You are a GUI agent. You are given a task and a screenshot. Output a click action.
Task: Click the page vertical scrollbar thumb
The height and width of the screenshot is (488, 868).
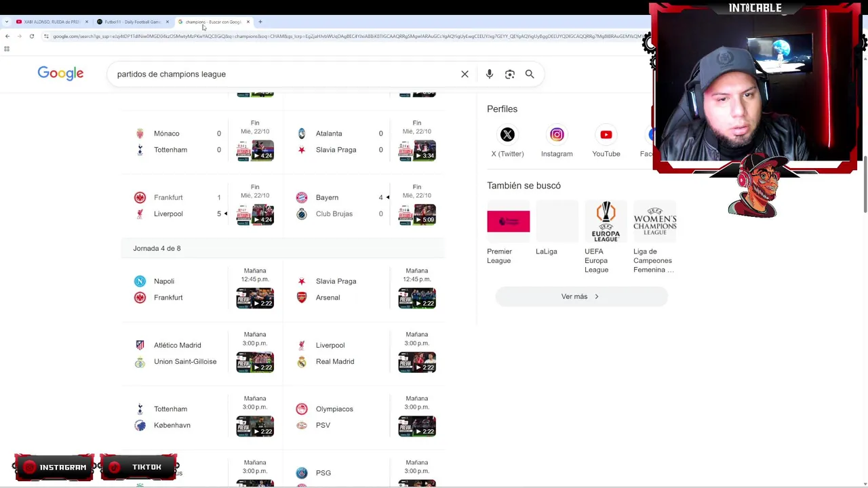[x=865, y=184]
